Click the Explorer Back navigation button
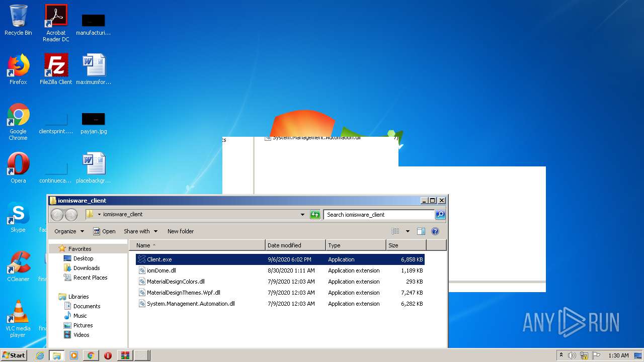The height and width of the screenshot is (362, 644). point(57,215)
